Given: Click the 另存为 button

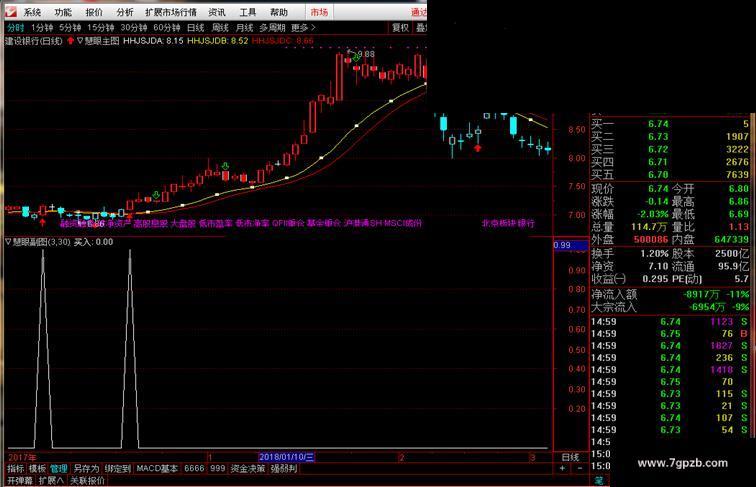Looking at the screenshot, I should pyautogui.click(x=86, y=468).
